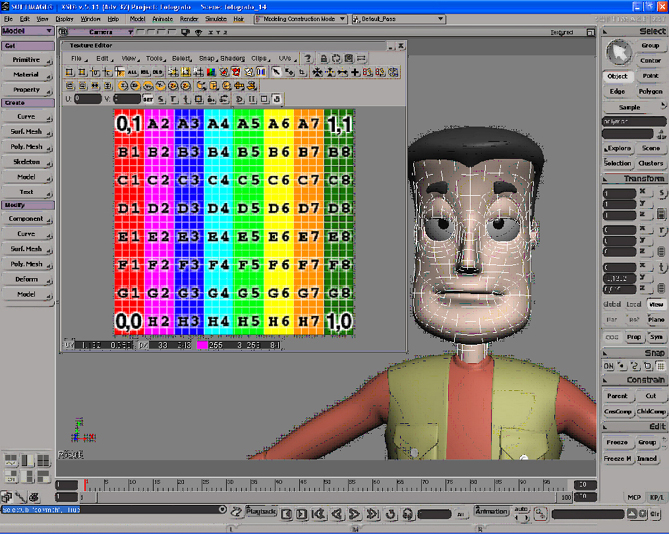The width and height of the screenshot is (669, 534).
Task: Click the SET icon beside the V field
Action: (148, 99)
